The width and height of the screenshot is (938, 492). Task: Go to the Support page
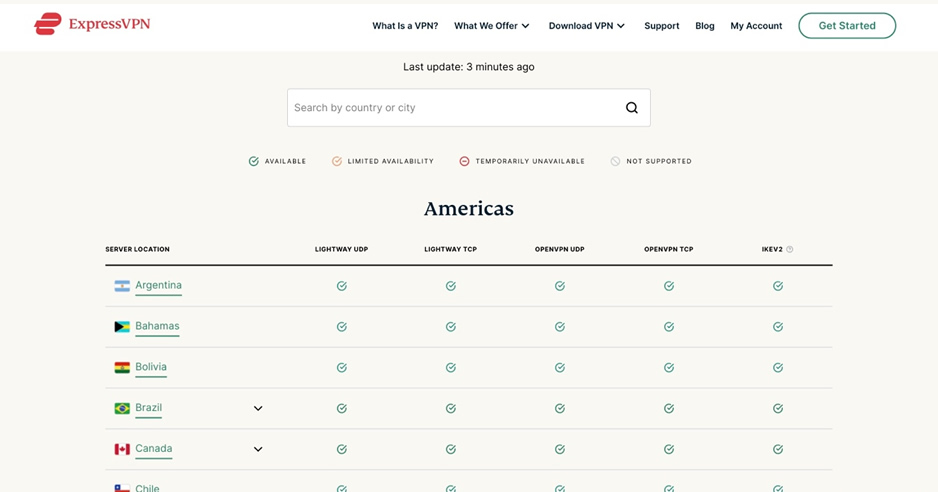[x=662, y=26]
